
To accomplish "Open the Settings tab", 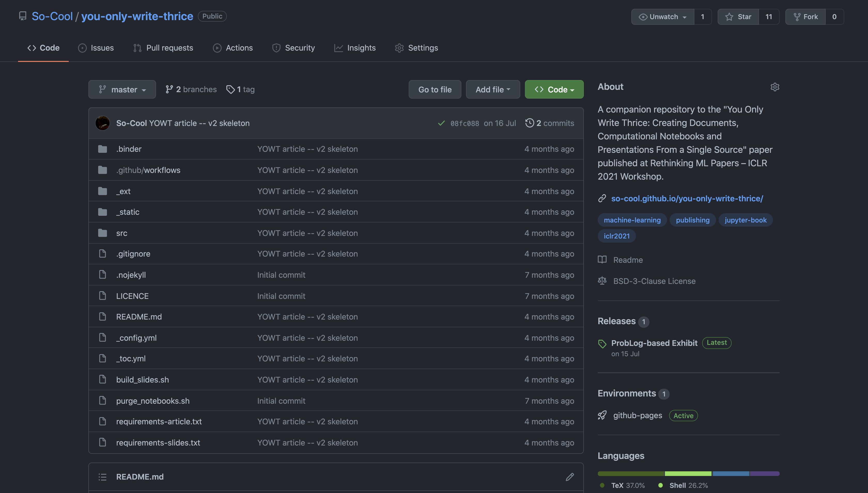I will coord(416,48).
